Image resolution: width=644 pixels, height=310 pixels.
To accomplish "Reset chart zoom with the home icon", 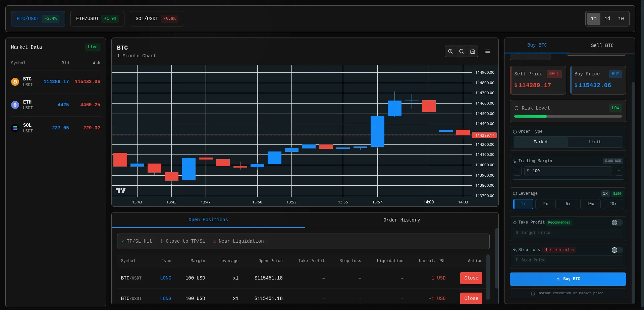I will click(x=473, y=51).
